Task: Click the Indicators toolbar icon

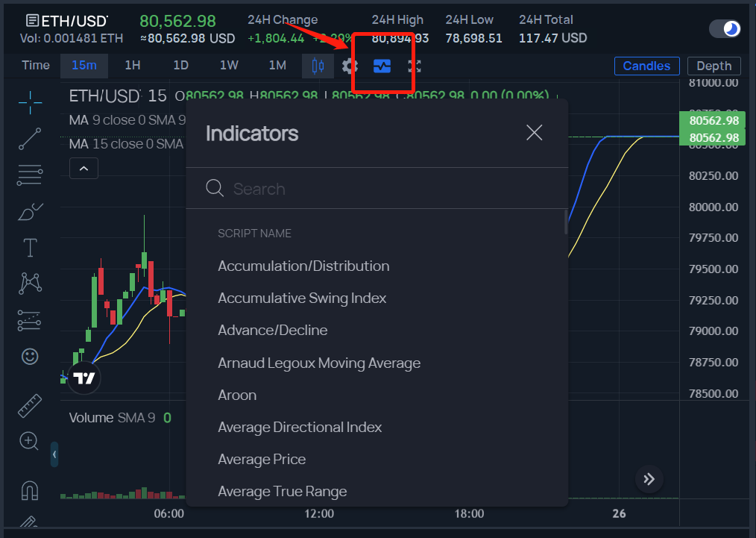Action: (382, 66)
